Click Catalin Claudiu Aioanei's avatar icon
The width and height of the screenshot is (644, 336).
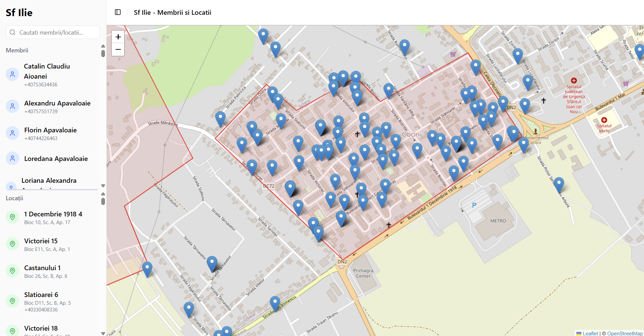pos(12,74)
